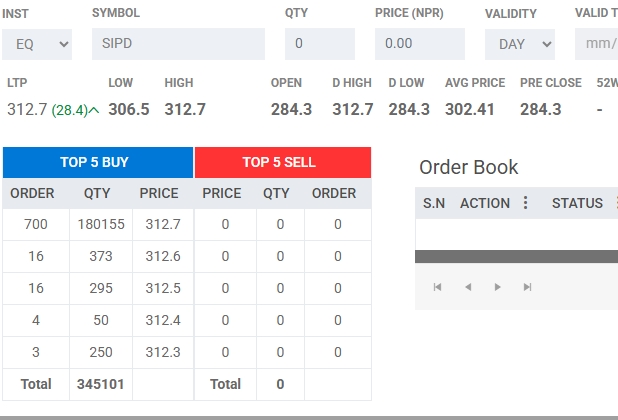This screenshot has width=618, height=420.
Task: Click total buy quantity 345101
Action: click(x=101, y=384)
